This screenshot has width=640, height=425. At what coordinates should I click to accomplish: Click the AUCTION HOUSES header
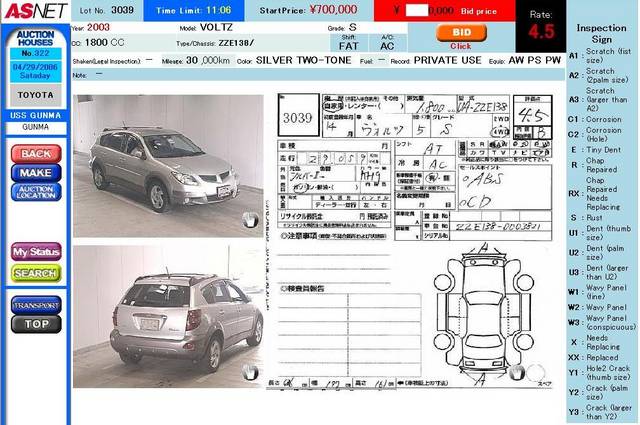pyautogui.click(x=36, y=38)
